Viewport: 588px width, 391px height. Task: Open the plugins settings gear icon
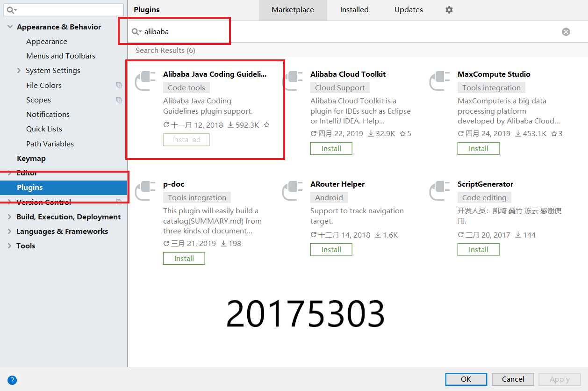449,10
